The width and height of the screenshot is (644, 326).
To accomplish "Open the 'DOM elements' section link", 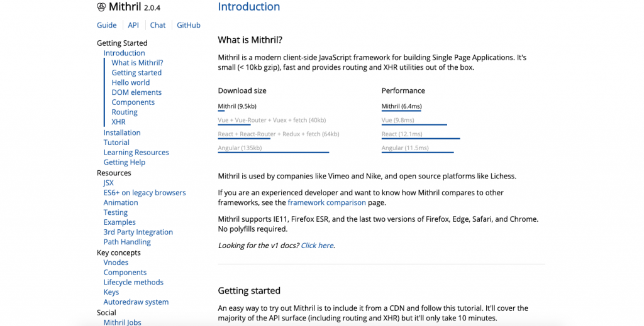I will coord(136,92).
